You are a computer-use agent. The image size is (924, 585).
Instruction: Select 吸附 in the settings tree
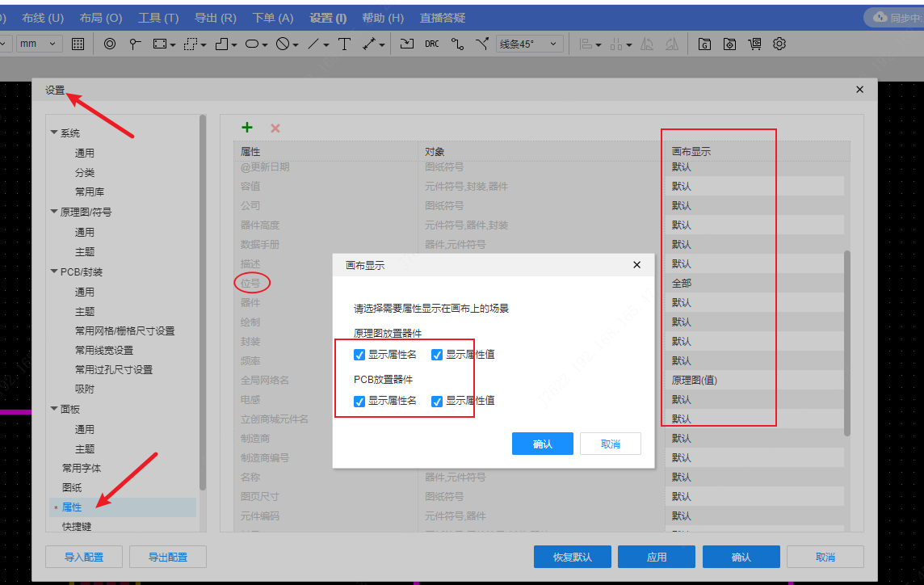click(x=84, y=389)
